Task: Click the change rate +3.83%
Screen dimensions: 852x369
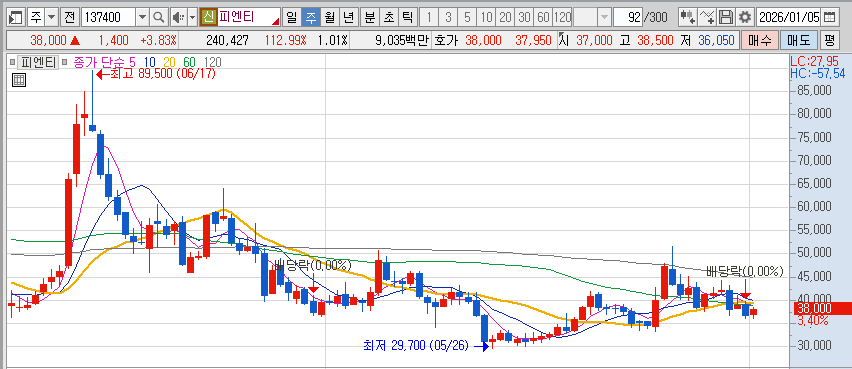Action: [x=158, y=41]
